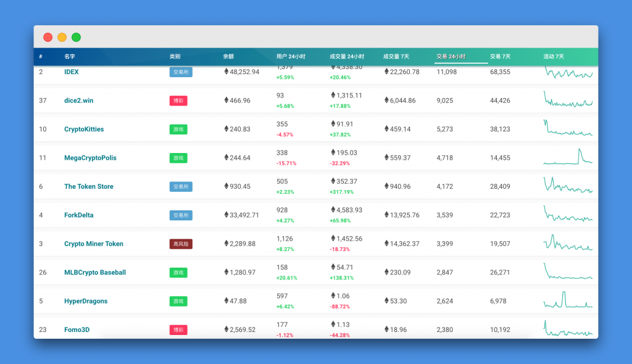Click the 9,025 transactions value
632x364 pixels.
coord(444,101)
